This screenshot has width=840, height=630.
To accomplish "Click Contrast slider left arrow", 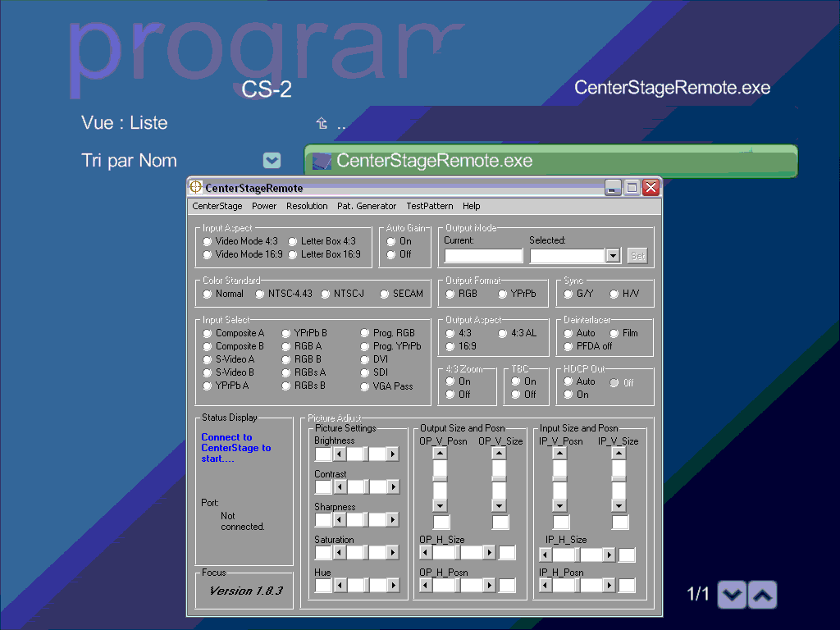I will coord(339,487).
